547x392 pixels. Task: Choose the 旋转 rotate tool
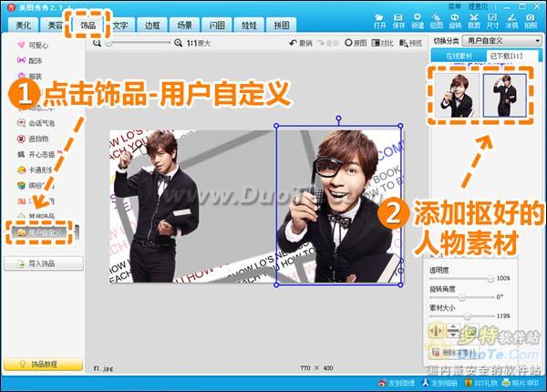[x=455, y=21]
